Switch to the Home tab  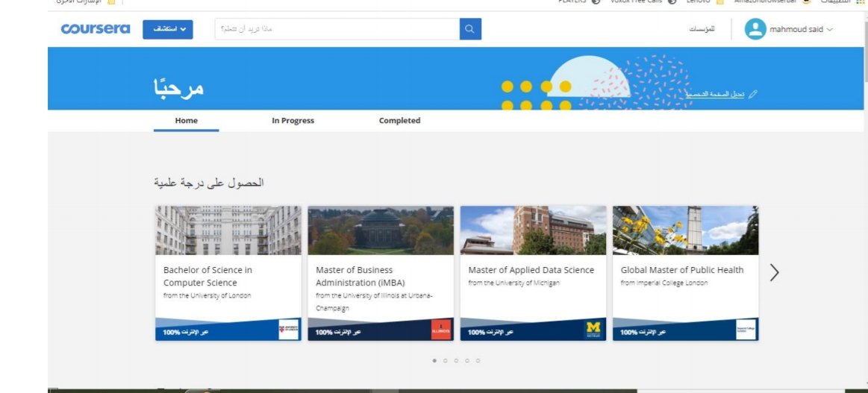point(186,121)
